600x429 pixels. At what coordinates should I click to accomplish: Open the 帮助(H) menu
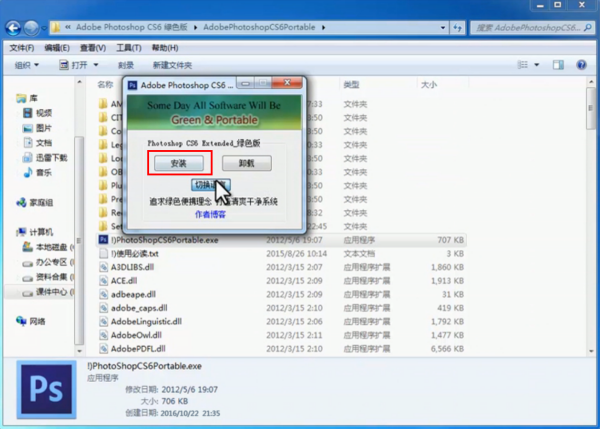point(165,48)
